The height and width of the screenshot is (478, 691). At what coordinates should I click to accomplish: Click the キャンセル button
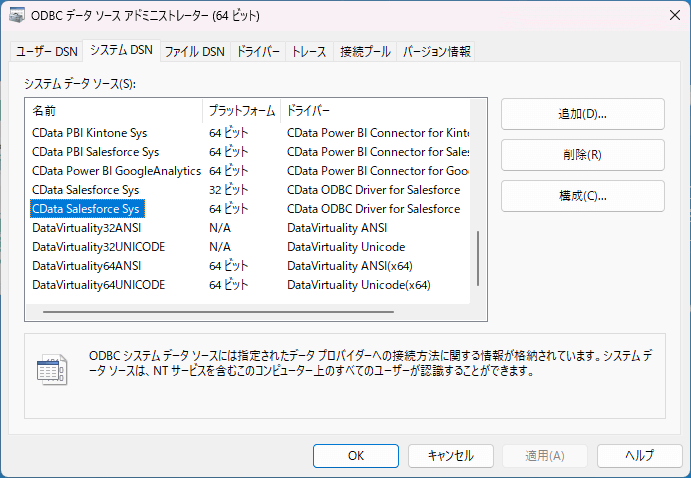click(450, 455)
